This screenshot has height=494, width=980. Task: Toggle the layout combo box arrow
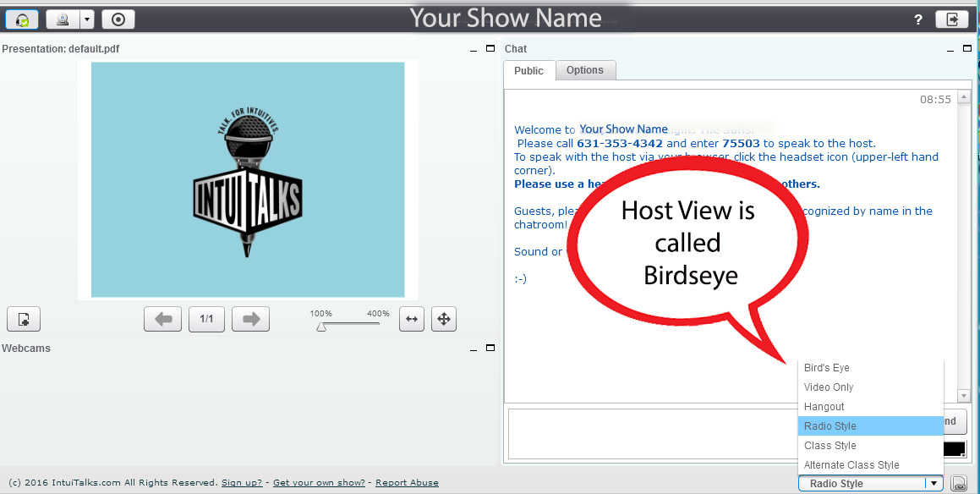[933, 483]
